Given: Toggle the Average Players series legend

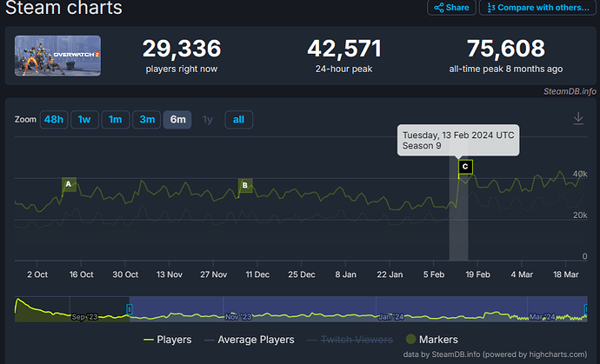Looking at the screenshot, I should coord(250,340).
